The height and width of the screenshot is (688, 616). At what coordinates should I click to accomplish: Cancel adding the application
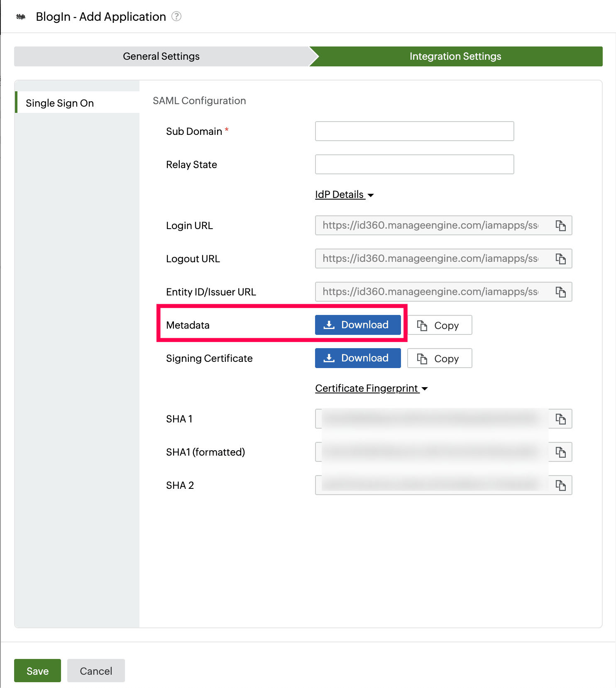coord(96,671)
